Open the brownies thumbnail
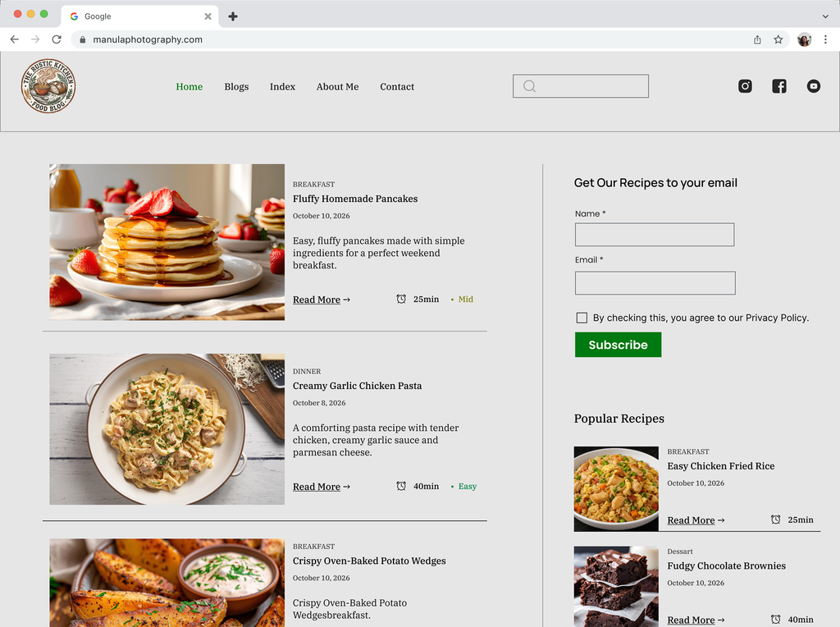 [616, 587]
